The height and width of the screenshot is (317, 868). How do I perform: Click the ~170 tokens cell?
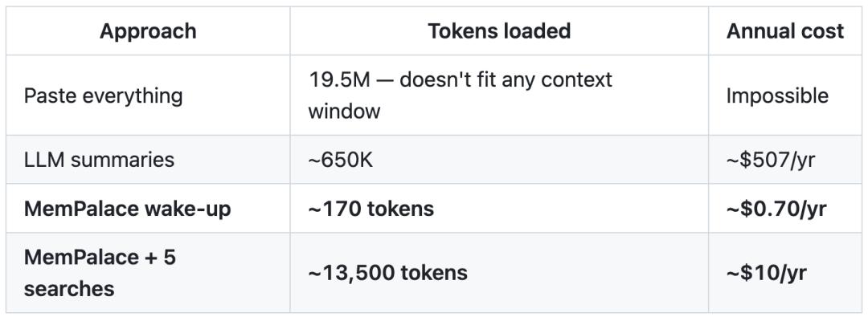click(x=499, y=208)
